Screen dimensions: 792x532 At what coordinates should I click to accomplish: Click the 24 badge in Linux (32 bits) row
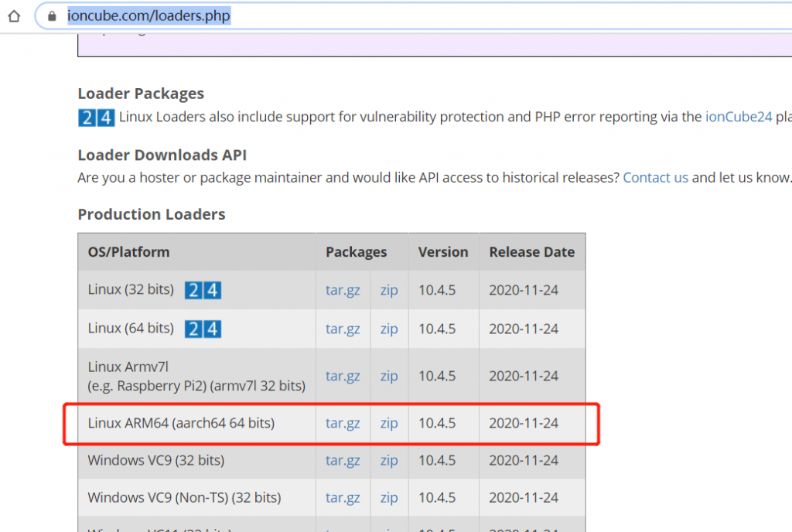203,291
